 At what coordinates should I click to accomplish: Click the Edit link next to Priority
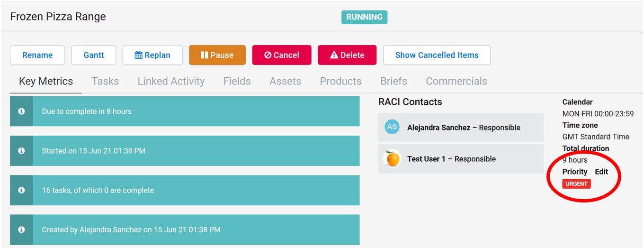click(601, 172)
